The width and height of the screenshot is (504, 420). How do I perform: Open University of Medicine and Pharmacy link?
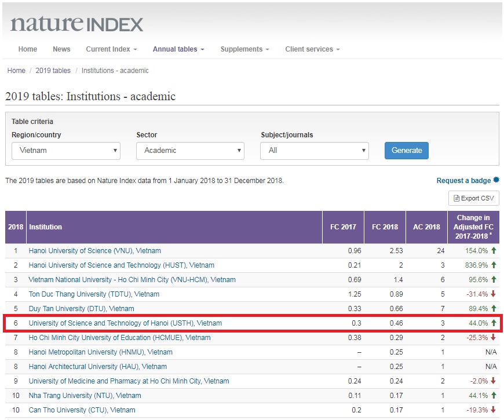(x=129, y=381)
